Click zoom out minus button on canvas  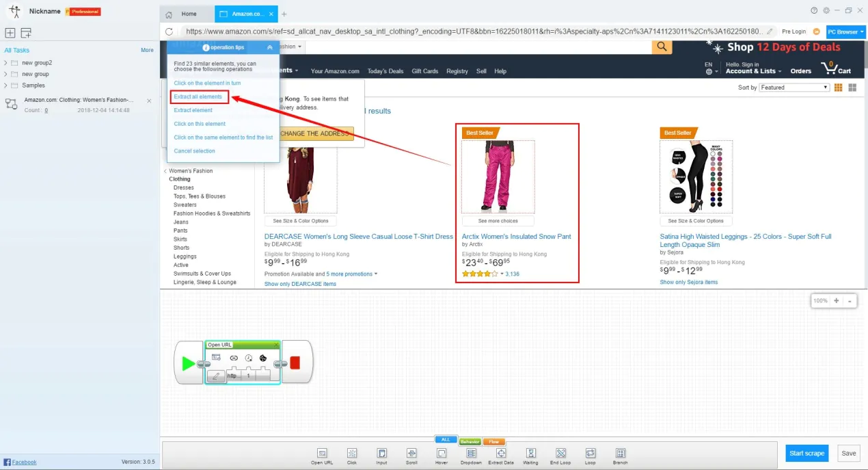[850, 301]
